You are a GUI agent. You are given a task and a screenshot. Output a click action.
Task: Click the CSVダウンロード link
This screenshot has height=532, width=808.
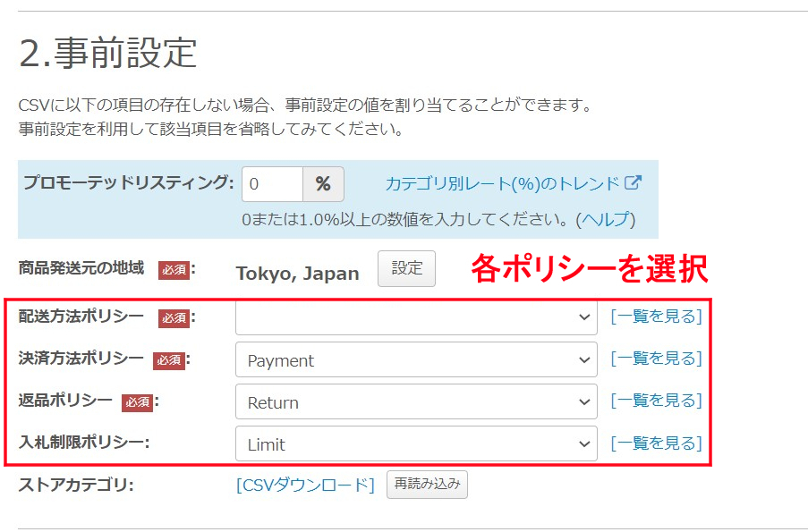[305, 486]
